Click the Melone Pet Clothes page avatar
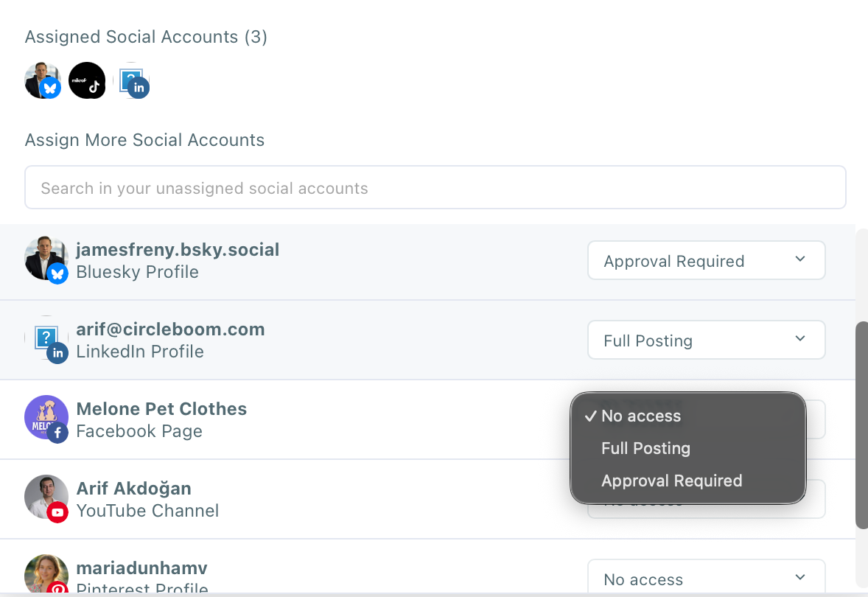The width and height of the screenshot is (868, 597). click(x=46, y=418)
